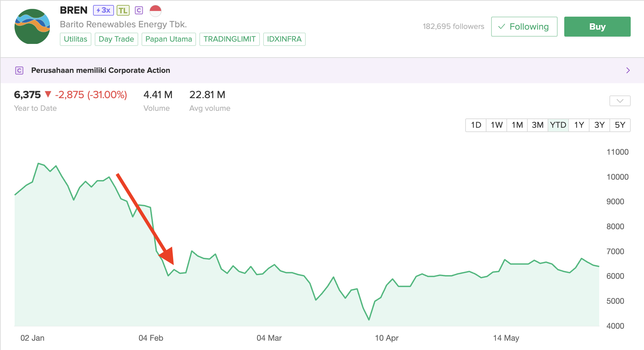Image resolution: width=644 pixels, height=350 pixels.
Task: Click the 4000 price axis label
Action: 615,326
